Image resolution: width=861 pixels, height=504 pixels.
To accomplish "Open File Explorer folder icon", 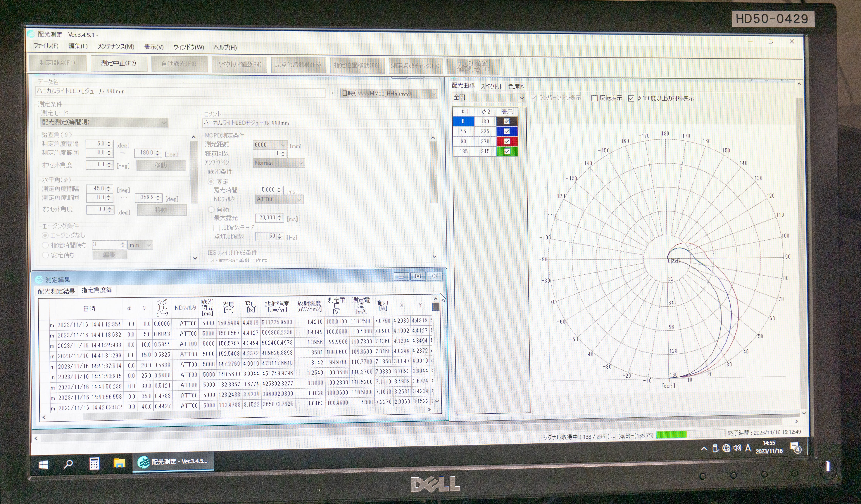I will coord(119,463).
